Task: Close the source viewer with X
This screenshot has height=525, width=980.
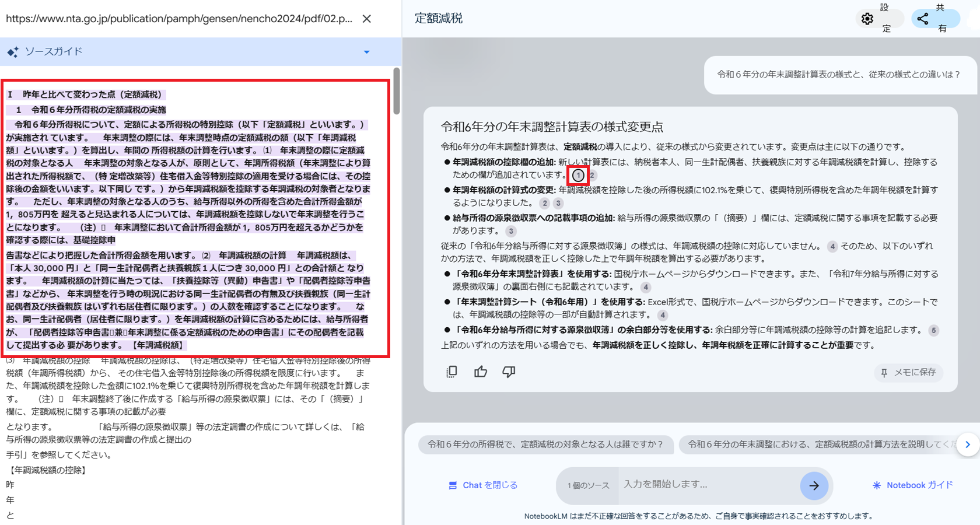Action: click(x=367, y=19)
